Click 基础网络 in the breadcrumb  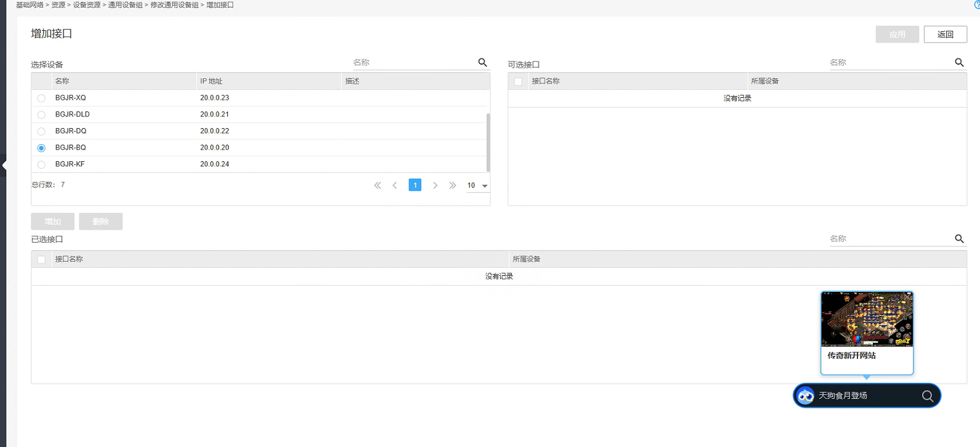(x=30, y=5)
